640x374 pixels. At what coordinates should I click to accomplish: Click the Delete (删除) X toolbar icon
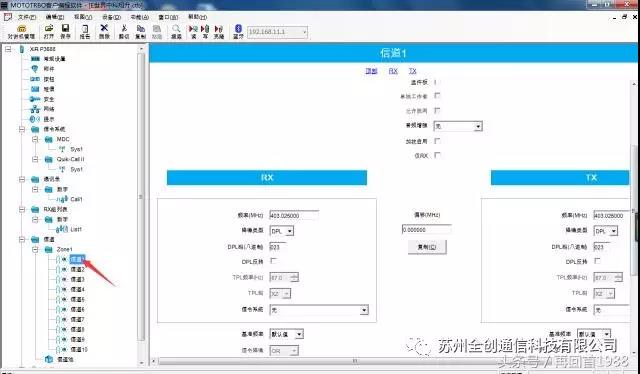(104, 28)
